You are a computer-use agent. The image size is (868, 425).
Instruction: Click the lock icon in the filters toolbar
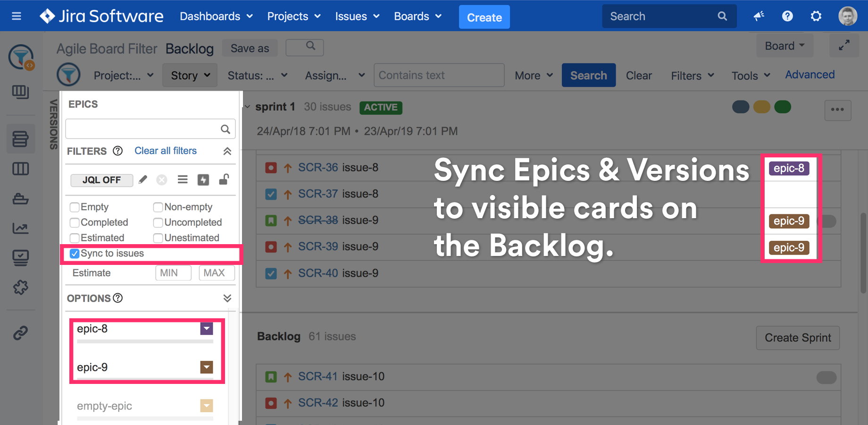click(x=224, y=179)
